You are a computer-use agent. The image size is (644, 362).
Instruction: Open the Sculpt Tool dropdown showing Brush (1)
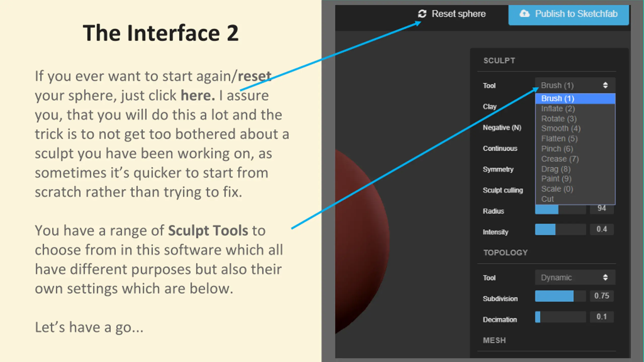coord(575,85)
